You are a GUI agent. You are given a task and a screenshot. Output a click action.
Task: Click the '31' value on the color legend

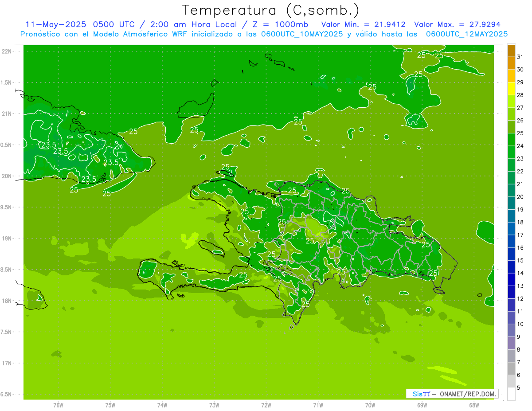520,57
